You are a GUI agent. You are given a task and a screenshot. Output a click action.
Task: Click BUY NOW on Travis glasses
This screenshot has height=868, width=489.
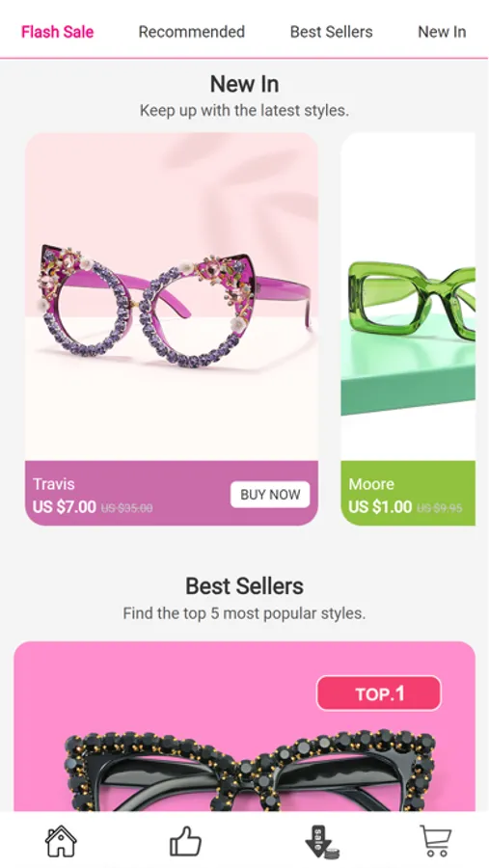tap(270, 495)
